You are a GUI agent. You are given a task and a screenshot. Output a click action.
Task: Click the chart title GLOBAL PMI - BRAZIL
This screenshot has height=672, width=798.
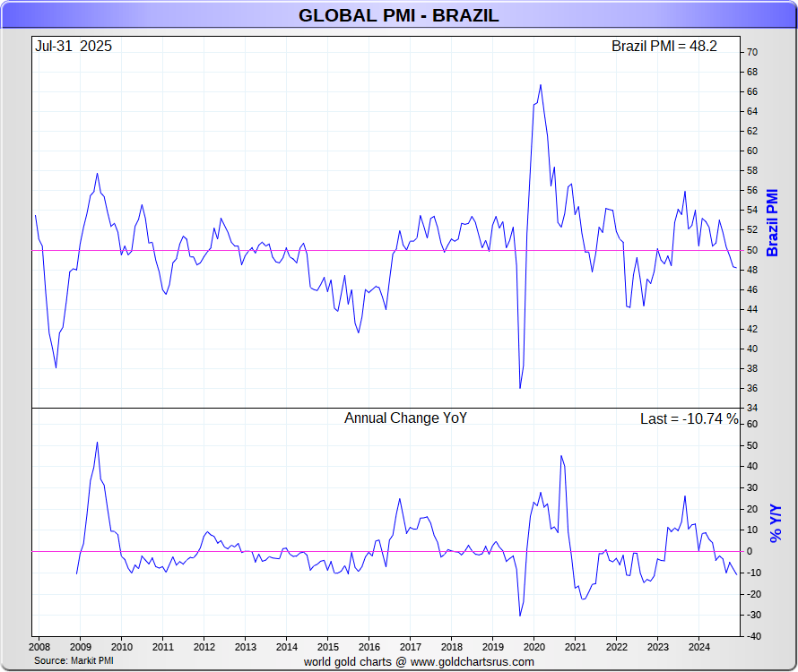tap(398, 15)
